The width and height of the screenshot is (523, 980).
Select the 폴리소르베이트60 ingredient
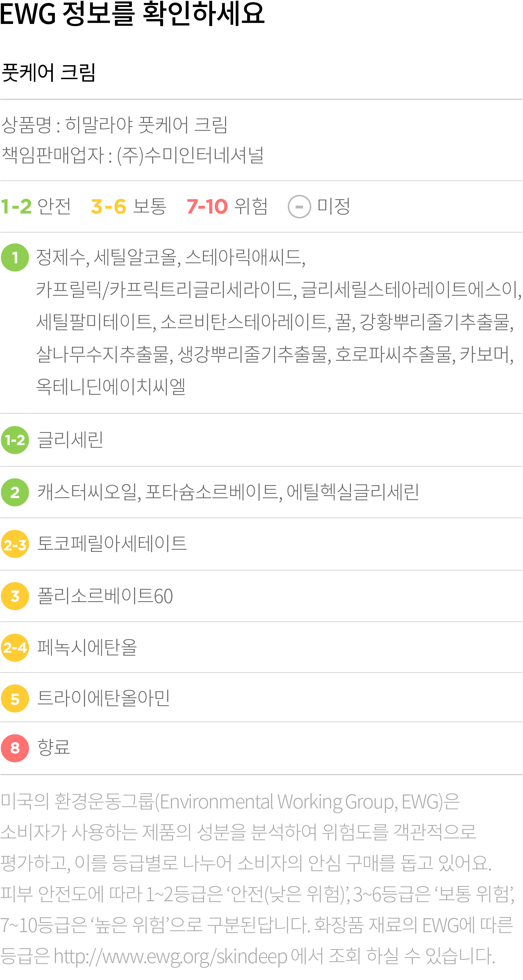(105, 596)
